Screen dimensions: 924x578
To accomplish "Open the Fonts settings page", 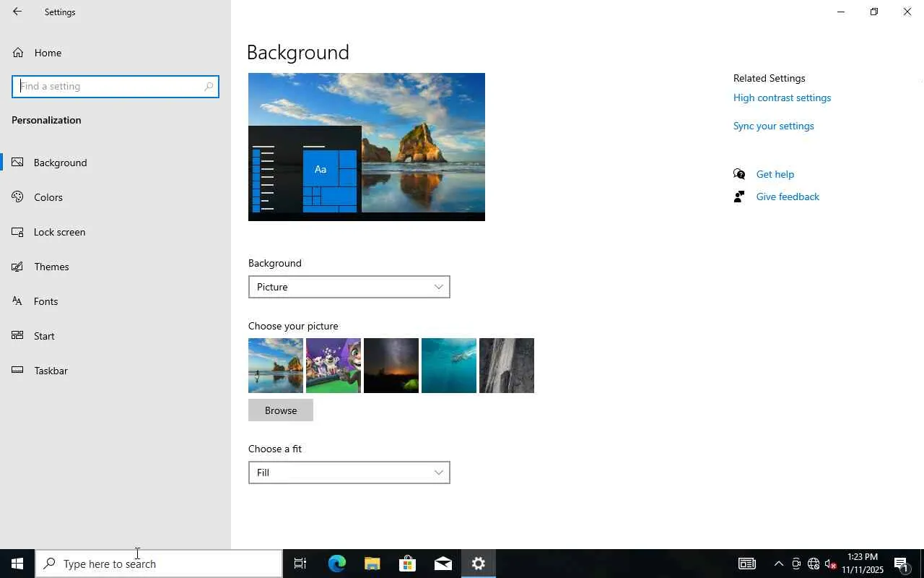I will tap(115, 301).
